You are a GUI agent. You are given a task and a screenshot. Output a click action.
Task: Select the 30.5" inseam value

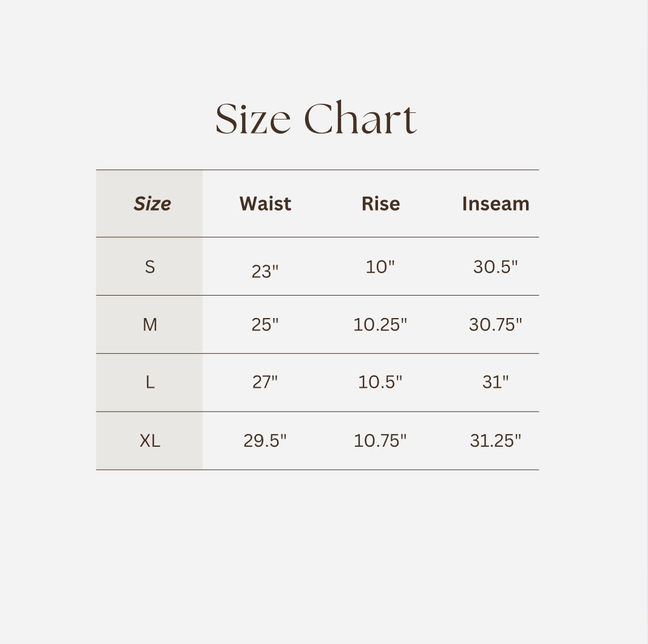pos(496,266)
